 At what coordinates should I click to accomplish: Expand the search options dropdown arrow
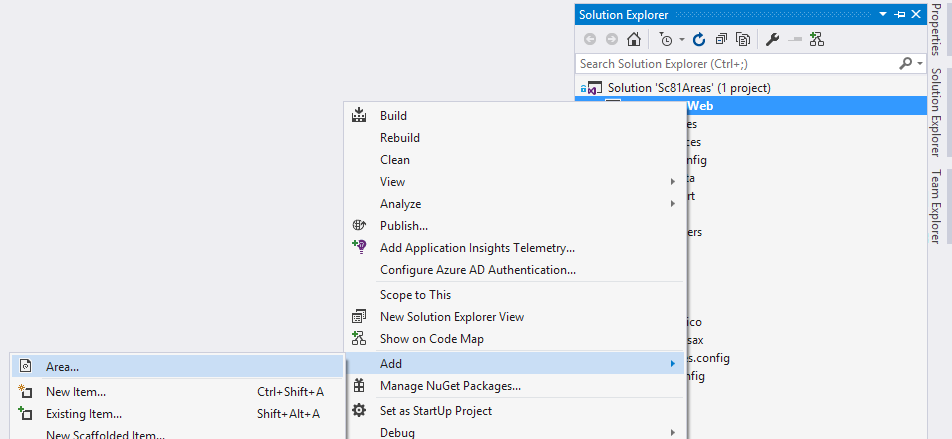919,64
